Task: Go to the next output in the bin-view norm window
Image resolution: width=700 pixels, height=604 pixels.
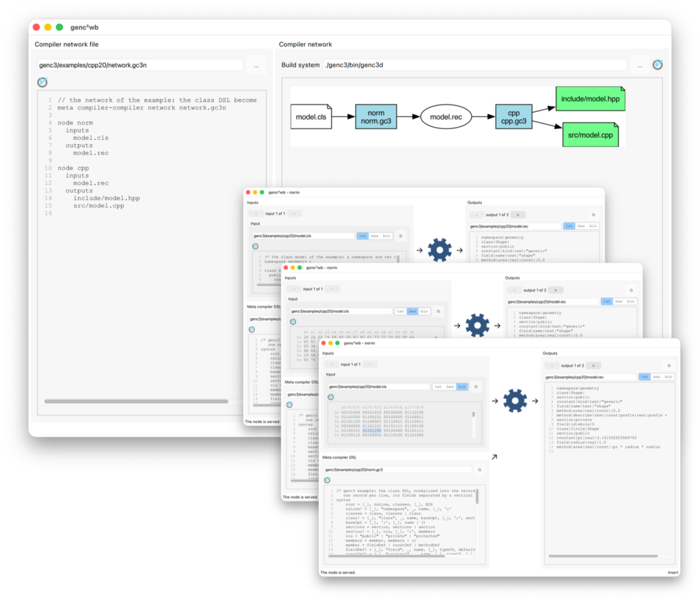Action: [x=593, y=366]
